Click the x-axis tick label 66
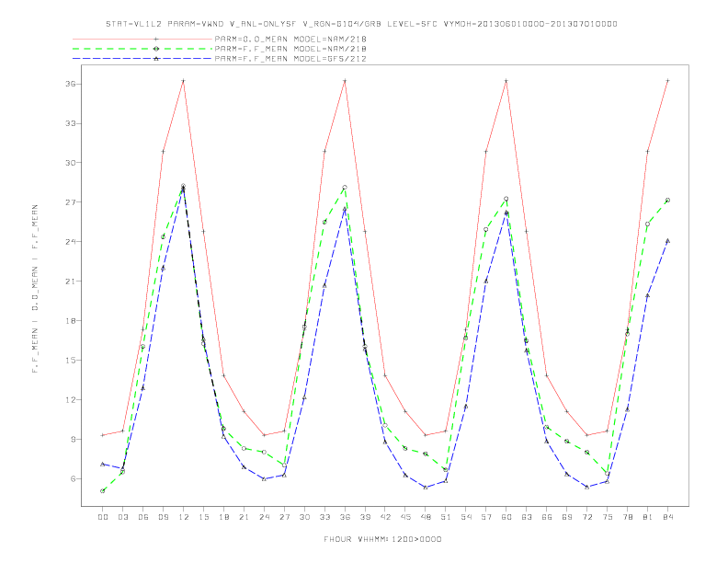This screenshot has height=563, width=728. point(547,517)
